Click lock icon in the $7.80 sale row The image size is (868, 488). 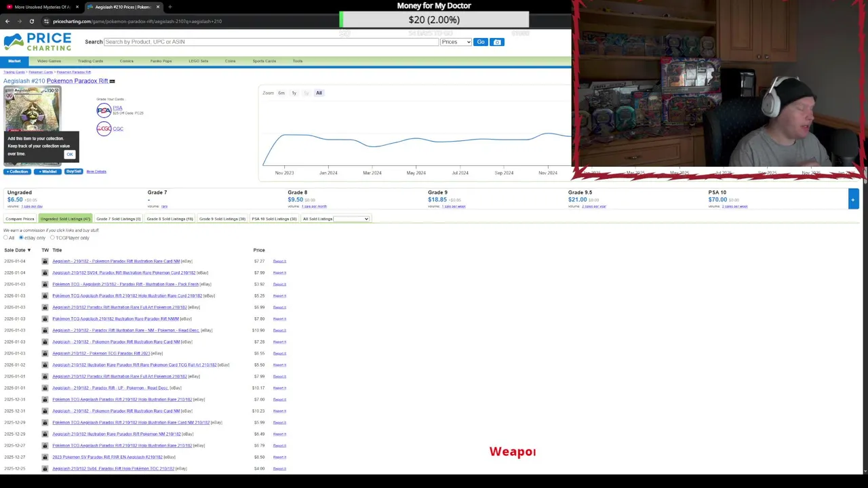pos(45,319)
